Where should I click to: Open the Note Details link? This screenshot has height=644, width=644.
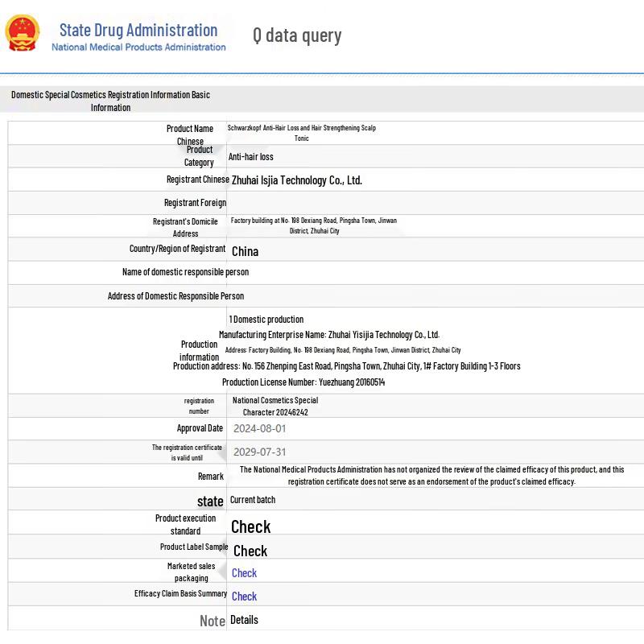[x=244, y=620]
